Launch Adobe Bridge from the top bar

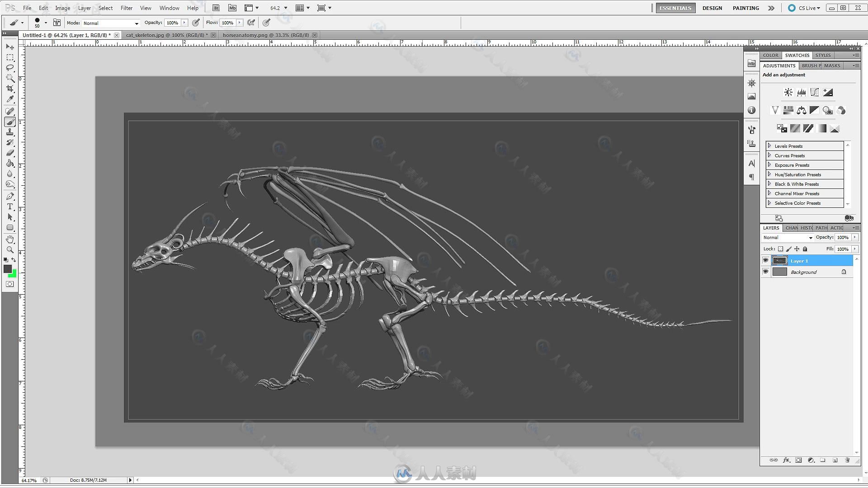point(216,8)
